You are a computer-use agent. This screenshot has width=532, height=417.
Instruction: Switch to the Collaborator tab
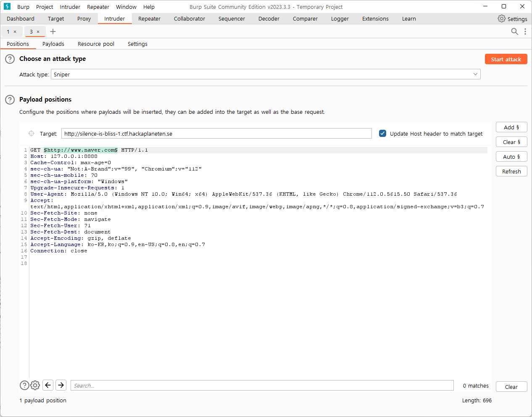click(190, 18)
